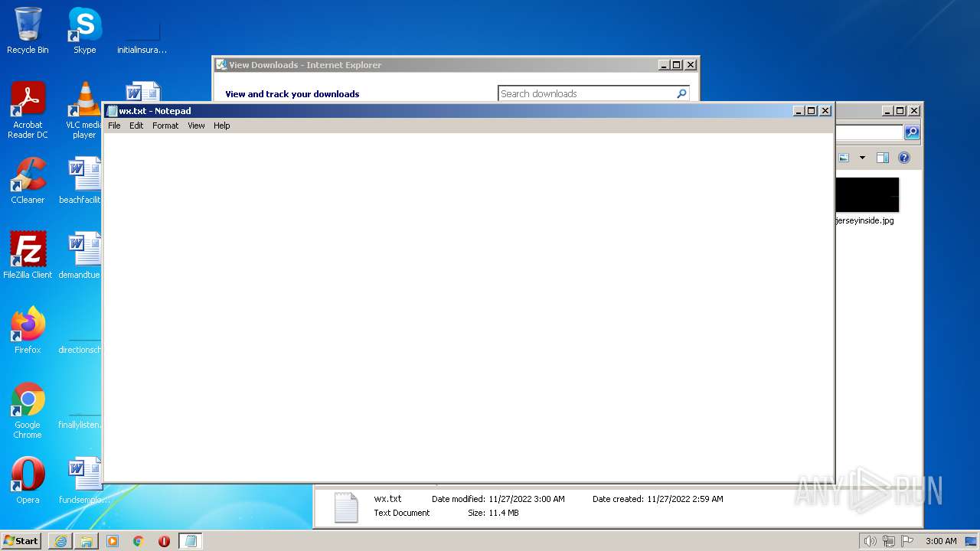
Task: Open the FileZilla Client desktop shortcut
Action: click(x=28, y=255)
